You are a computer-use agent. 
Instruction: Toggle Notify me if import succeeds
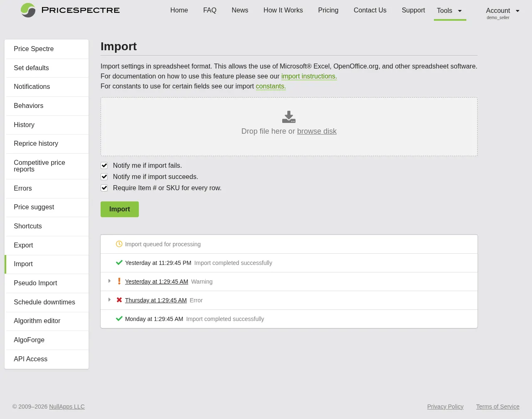(104, 176)
